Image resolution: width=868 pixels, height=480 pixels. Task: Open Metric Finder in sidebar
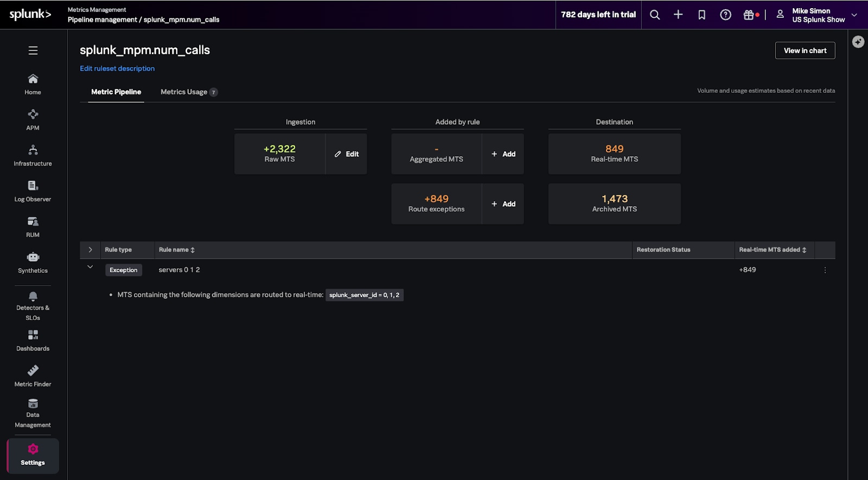33,376
